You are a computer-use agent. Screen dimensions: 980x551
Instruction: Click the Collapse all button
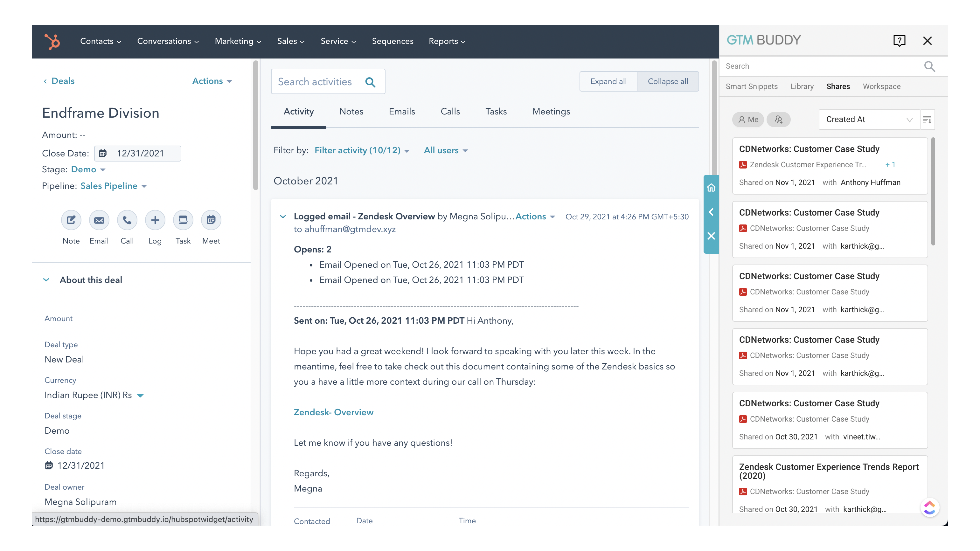click(668, 81)
